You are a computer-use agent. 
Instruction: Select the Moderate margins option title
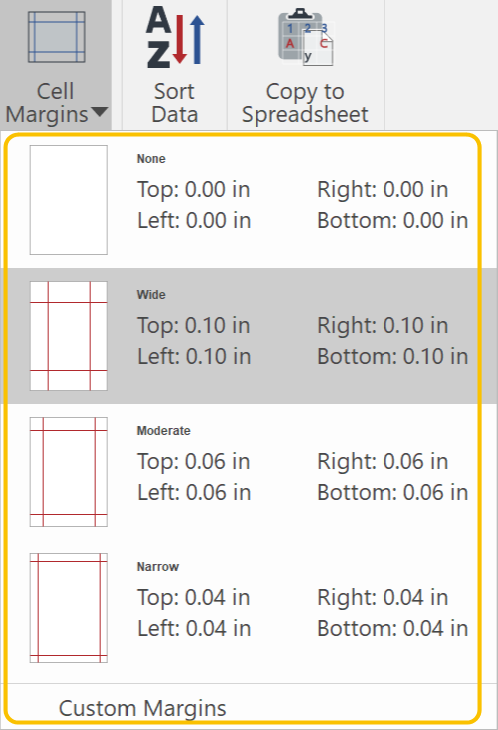click(163, 431)
